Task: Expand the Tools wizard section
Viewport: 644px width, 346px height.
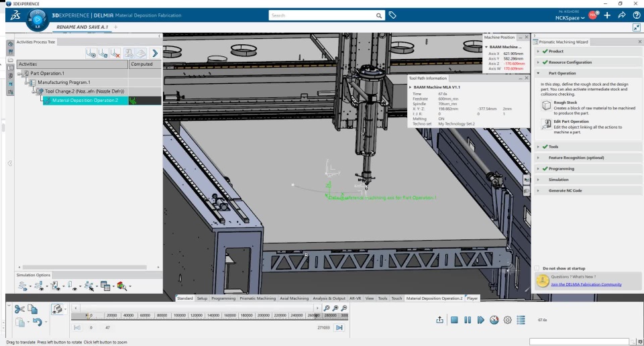Action: click(538, 147)
